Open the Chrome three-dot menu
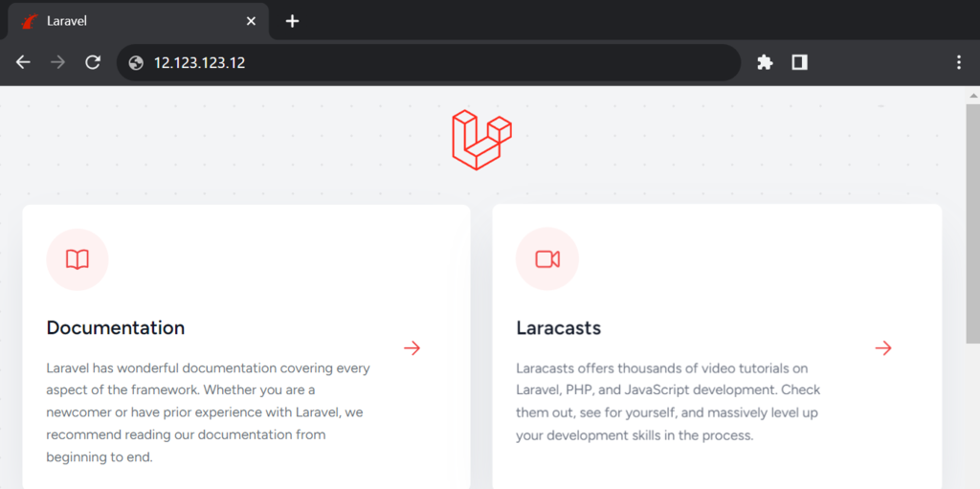 pyautogui.click(x=959, y=62)
